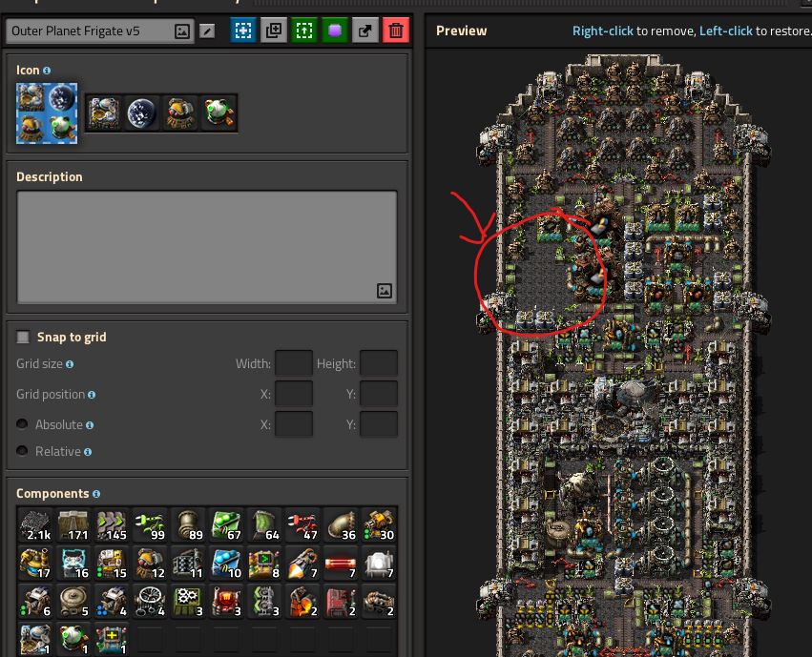Click the combined blueprint icon preview
Viewport: 812px width, 657px height.
coord(47,113)
